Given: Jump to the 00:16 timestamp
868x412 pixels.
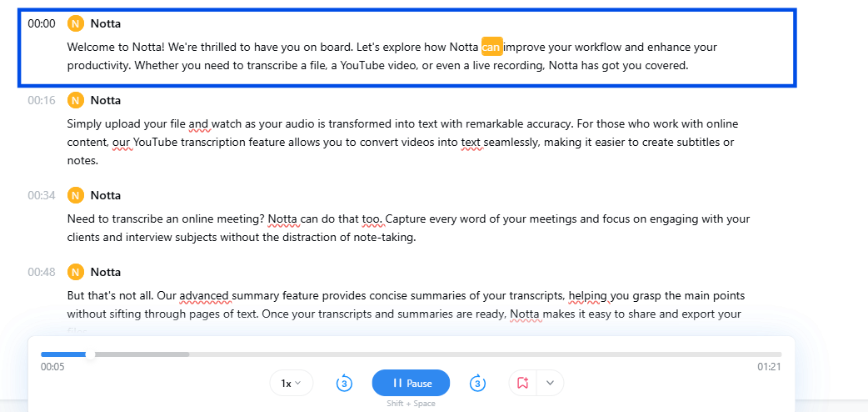Looking at the screenshot, I should coord(42,100).
